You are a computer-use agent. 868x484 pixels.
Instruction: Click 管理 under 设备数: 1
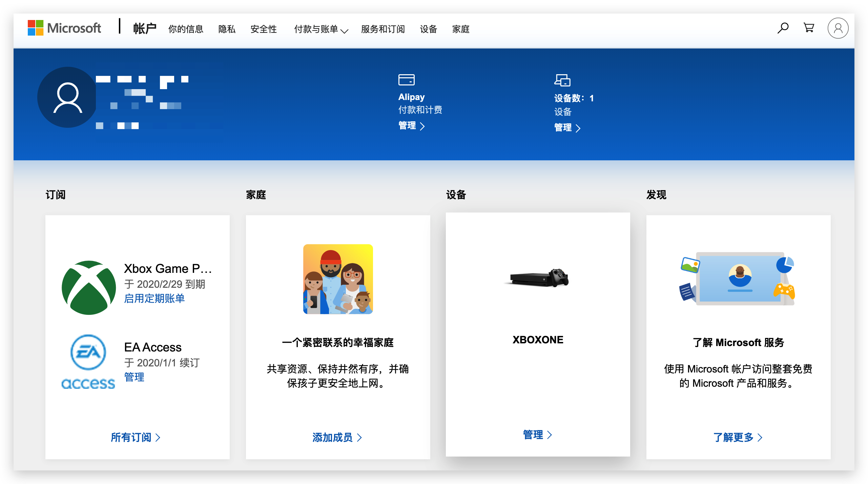(567, 128)
